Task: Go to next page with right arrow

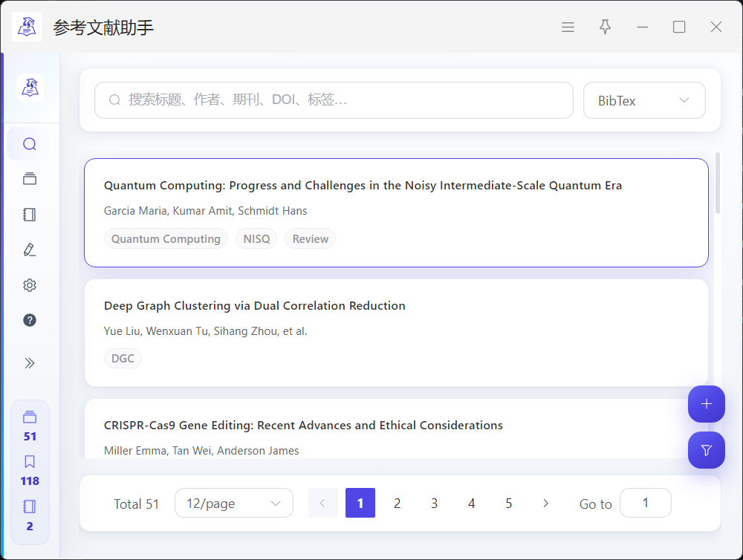Action: [546, 504]
